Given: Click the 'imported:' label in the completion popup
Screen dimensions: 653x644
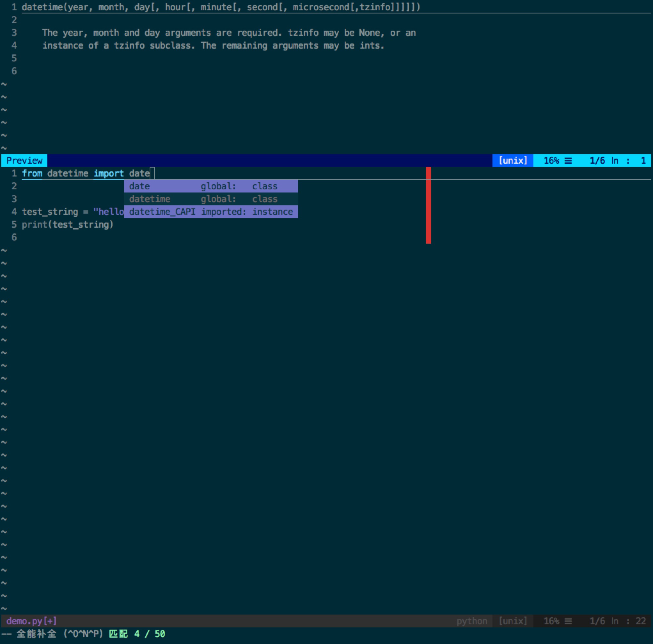Looking at the screenshot, I should coord(224,212).
